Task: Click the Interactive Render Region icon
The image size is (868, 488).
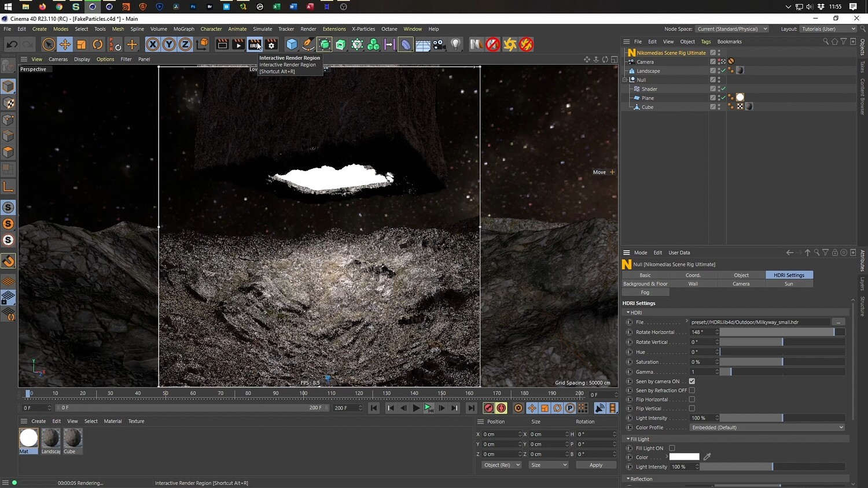Action: pyautogui.click(x=255, y=45)
